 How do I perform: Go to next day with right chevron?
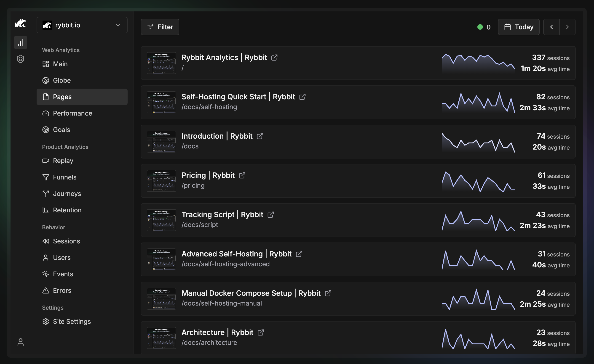(567, 27)
